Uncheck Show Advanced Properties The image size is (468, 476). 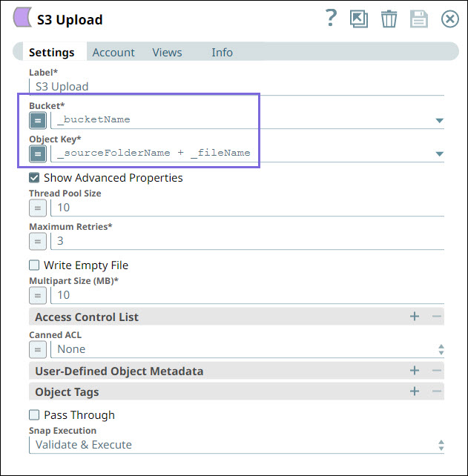pyautogui.click(x=34, y=178)
